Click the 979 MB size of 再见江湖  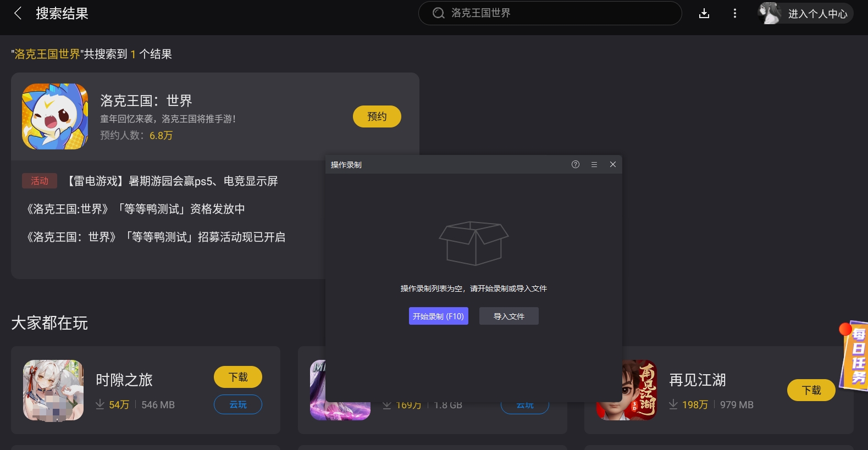click(737, 405)
